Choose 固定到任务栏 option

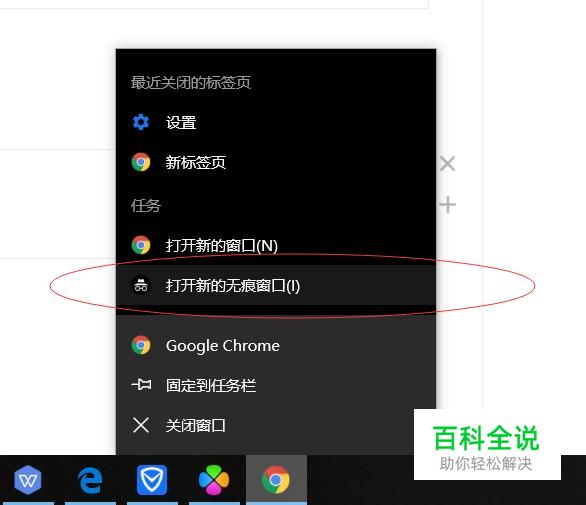(x=276, y=385)
